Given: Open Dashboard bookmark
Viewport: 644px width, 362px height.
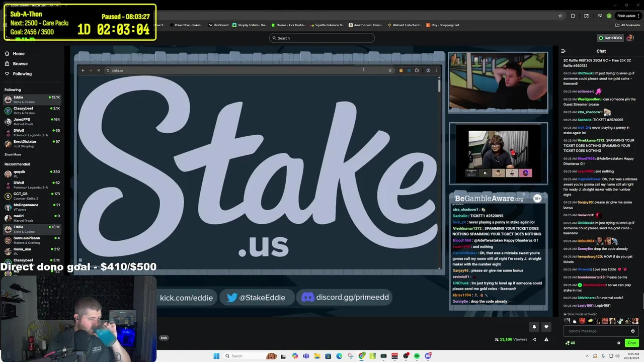Looking at the screenshot, I should pos(219,25).
